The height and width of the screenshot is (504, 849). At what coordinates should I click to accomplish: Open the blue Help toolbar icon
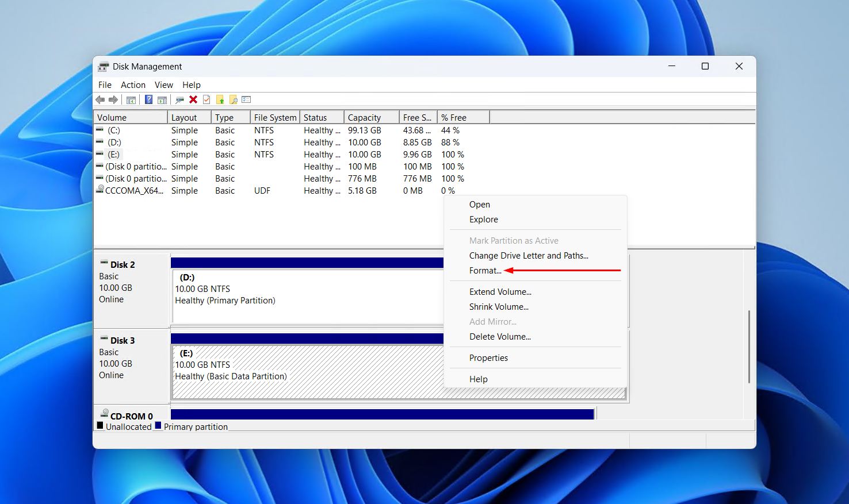(148, 100)
